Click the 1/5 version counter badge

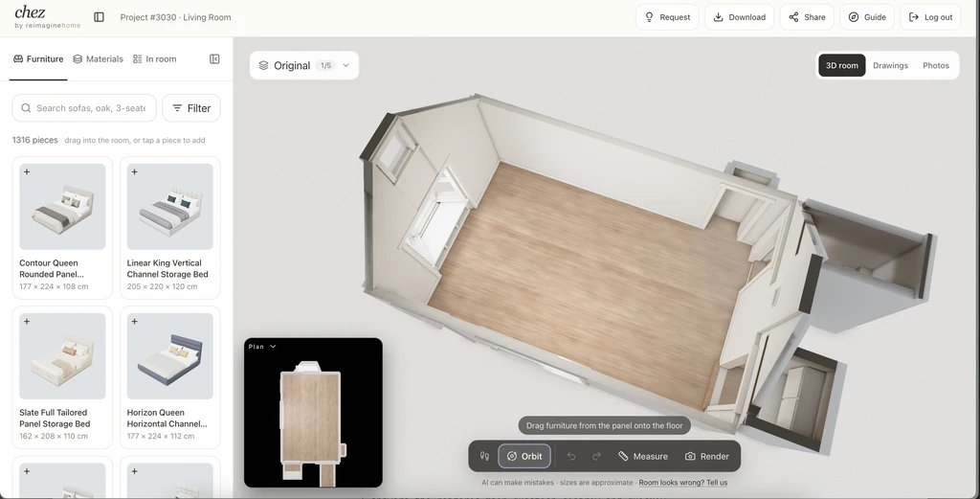click(325, 66)
